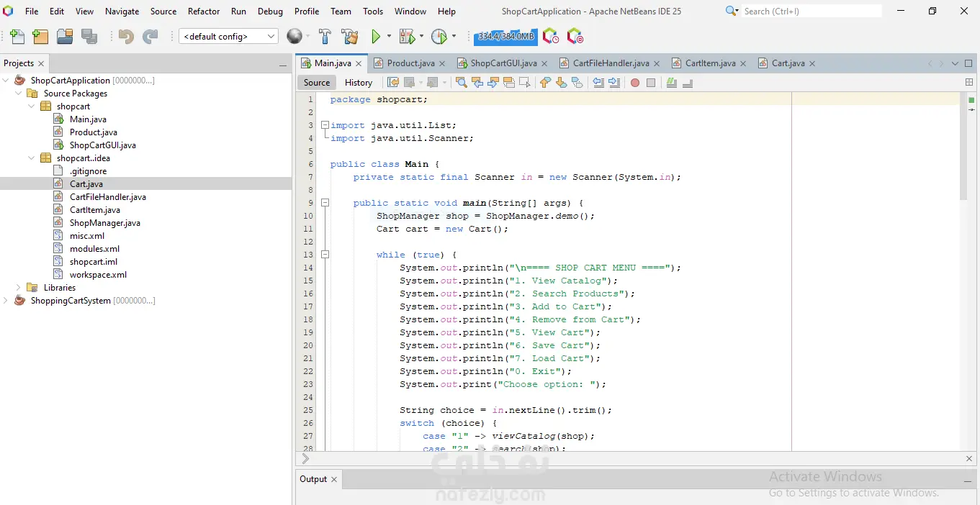Toggle highlight search in editor toolbar

[x=509, y=83]
